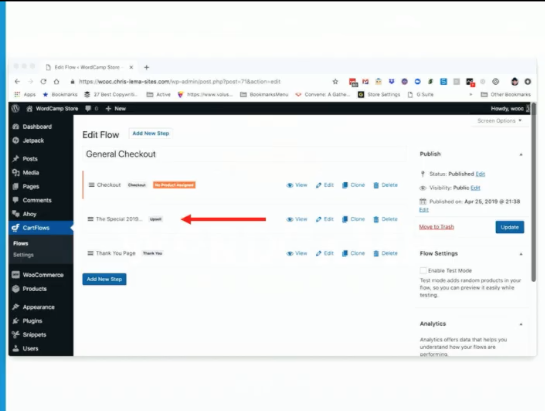Visit the WordCamp Store site link
545x411 pixels.
point(52,108)
